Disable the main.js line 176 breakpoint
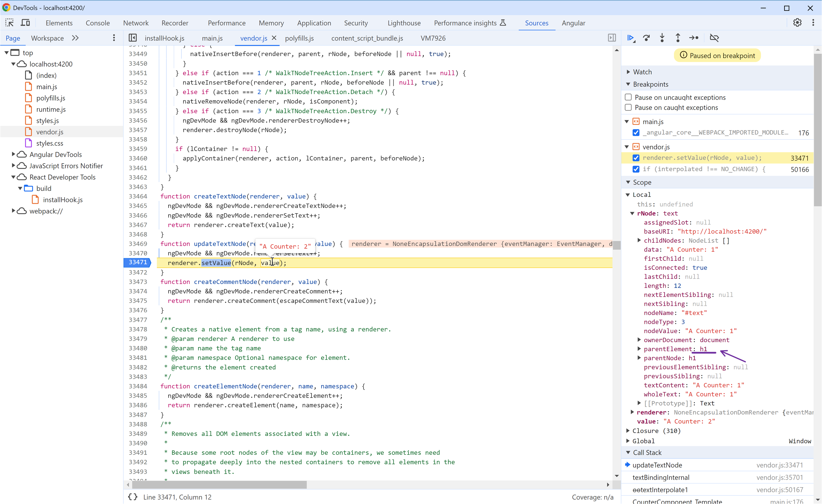This screenshot has height=504, width=822. tap(636, 132)
